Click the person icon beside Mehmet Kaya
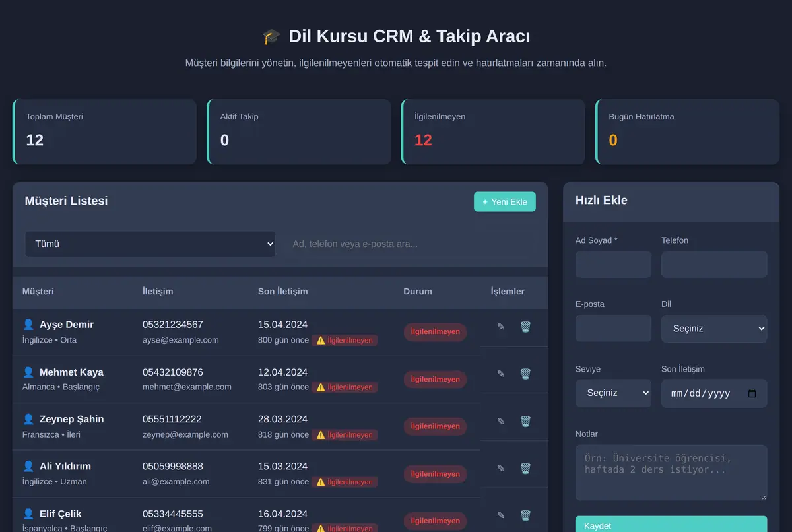 coord(28,372)
